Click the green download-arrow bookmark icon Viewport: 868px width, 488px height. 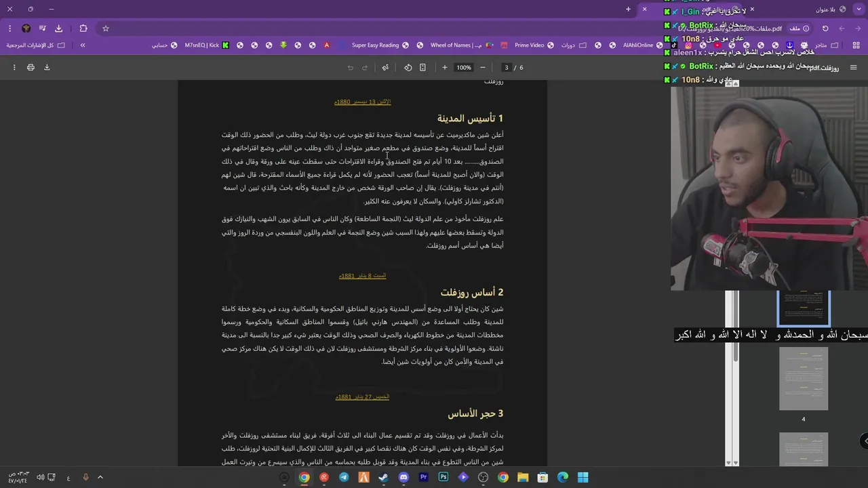pyautogui.click(x=283, y=45)
